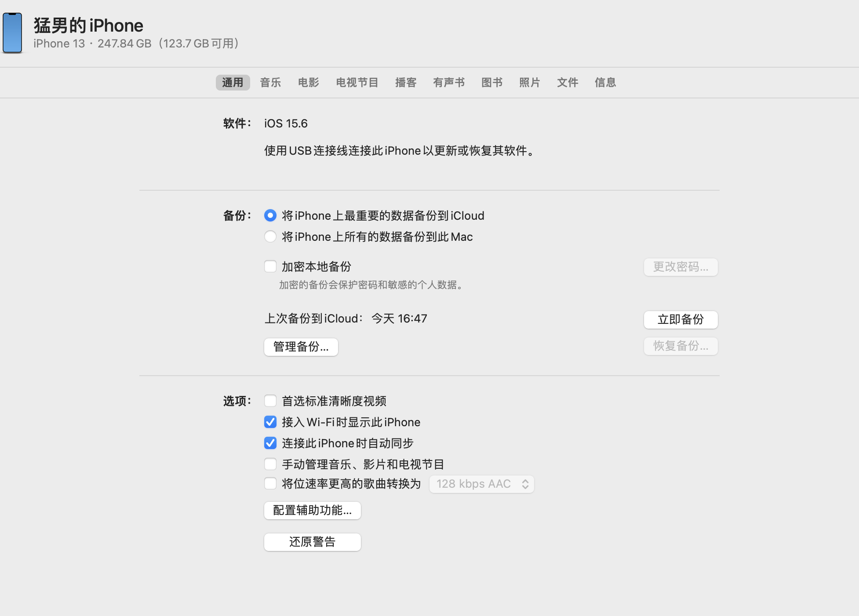This screenshot has width=859, height=616.
Task: Open 管理备份 dialog
Action: pos(301,347)
